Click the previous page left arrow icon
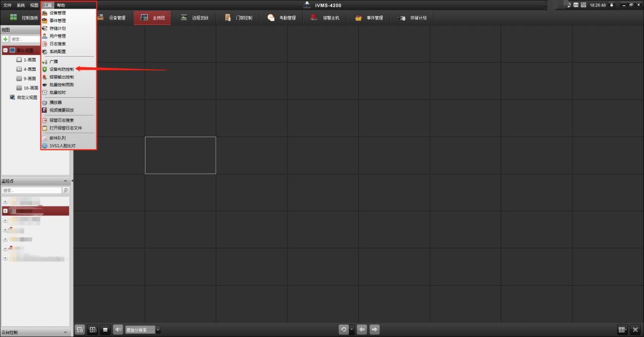 pyautogui.click(x=362, y=329)
